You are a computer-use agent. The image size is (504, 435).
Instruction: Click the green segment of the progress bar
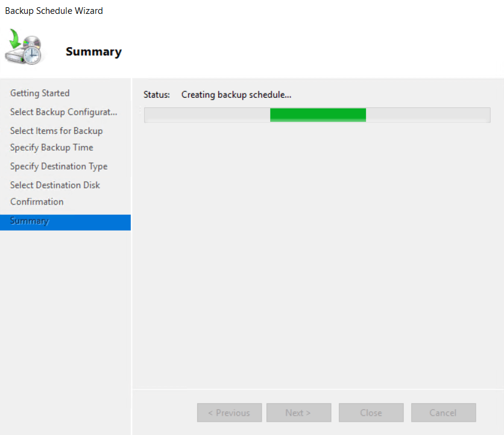pyautogui.click(x=318, y=115)
